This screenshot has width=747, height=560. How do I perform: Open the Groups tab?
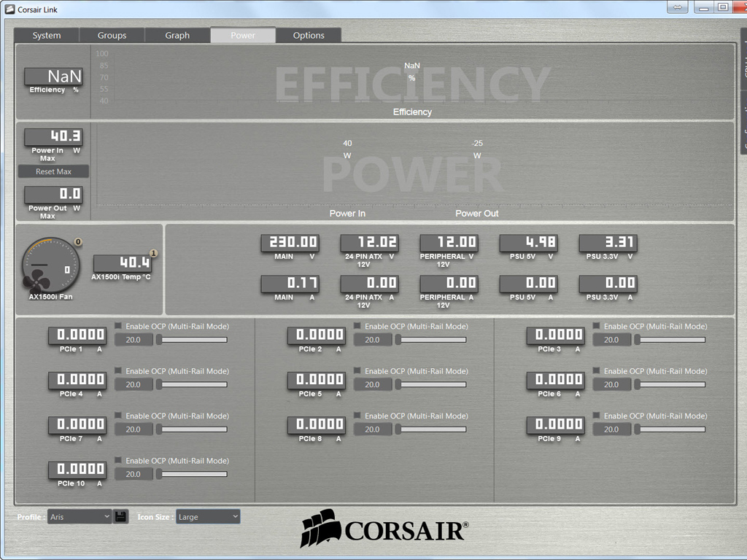[x=112, y=35]
